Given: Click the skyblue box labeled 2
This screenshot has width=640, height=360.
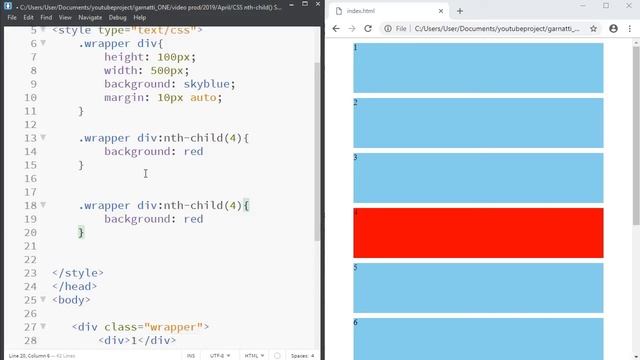Looking at the screenshot, I should (x=478, y=123).
